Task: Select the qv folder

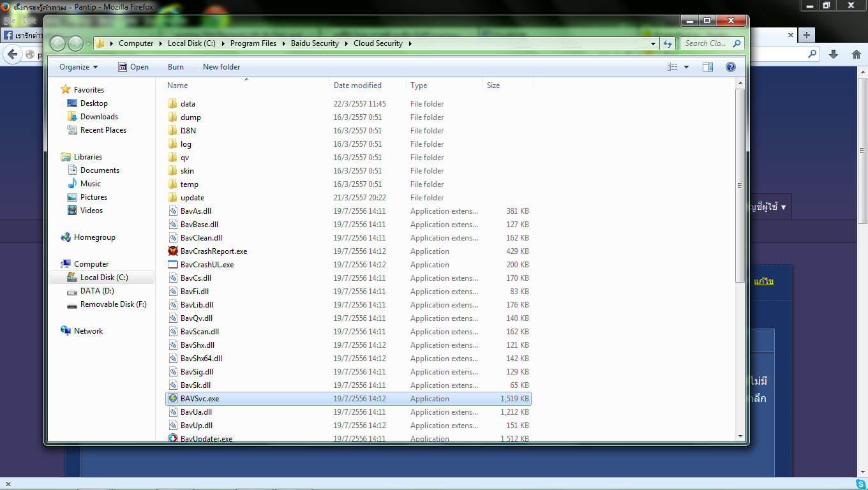Action: point(184,158)
